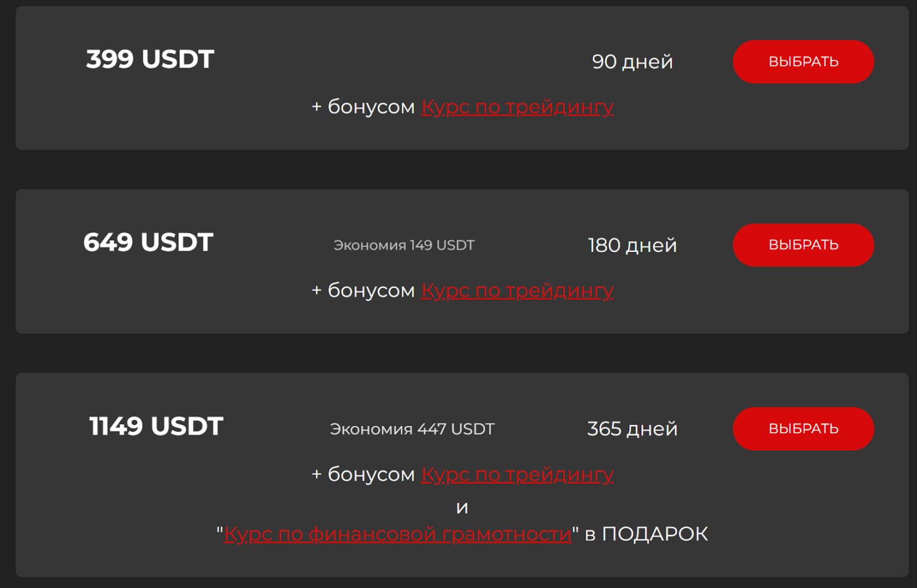Click the 90 дней duration label
This screenshot has width=917, height=588.
click(x=632, y=62)
